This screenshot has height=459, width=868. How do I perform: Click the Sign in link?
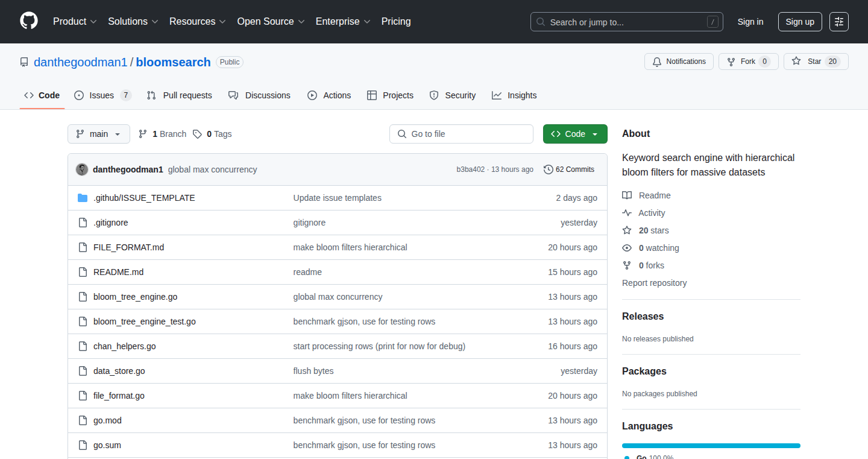click(750, 22)
